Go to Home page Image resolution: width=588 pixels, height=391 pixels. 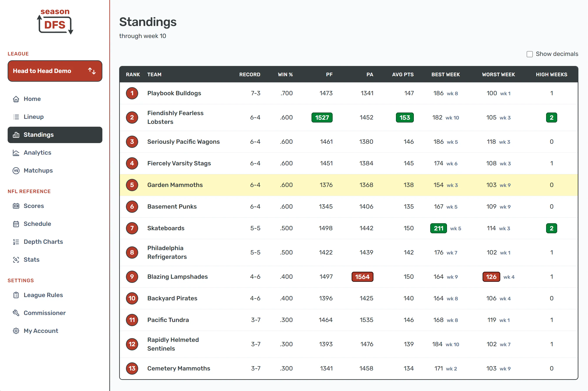pyautogui.click(x=55, y=99)
